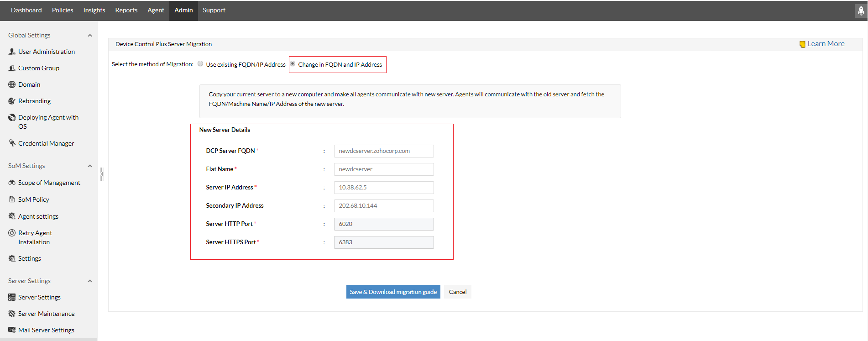Image resolution: width=868 pixels, height=341 pixels.
Task: Focus the DCP Server FQDN field
Action: (x=384, y=151)
